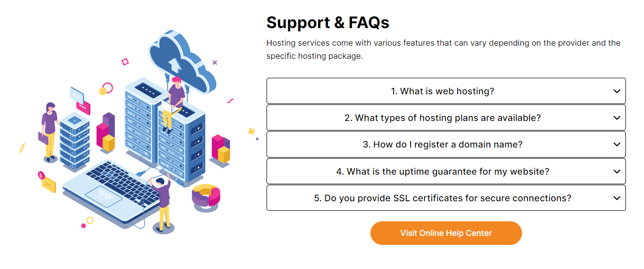Expand the chevron for 'What is web hosting?'
The height and width of the screenshot is (269, 644).
(617, 91)
